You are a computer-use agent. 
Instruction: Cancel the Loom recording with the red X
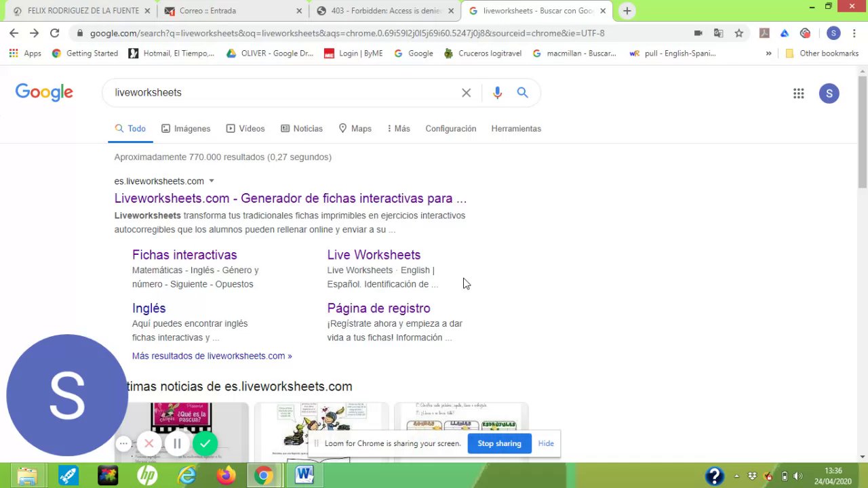point(149,444)
